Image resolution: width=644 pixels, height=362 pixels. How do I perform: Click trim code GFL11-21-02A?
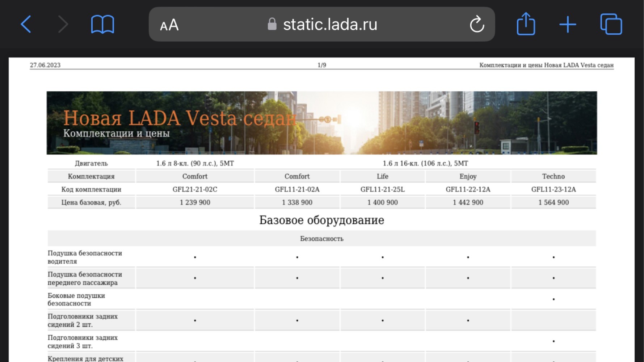tap(297, 189)
